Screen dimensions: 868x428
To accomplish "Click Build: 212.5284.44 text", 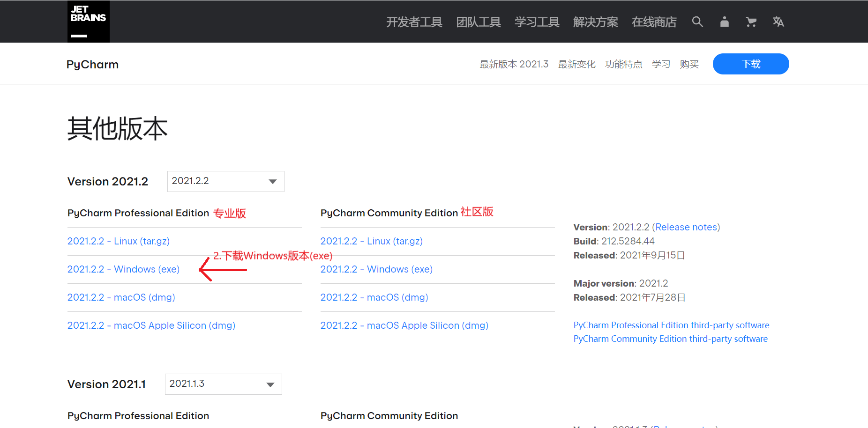I will coord(614,241).
